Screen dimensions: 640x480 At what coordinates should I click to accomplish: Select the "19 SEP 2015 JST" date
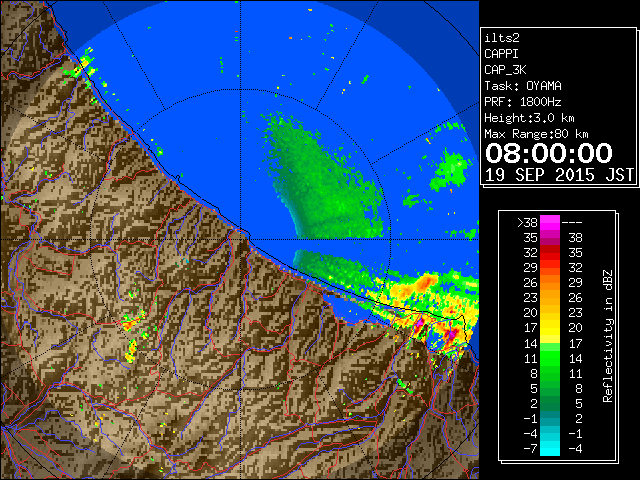point(559,175)
